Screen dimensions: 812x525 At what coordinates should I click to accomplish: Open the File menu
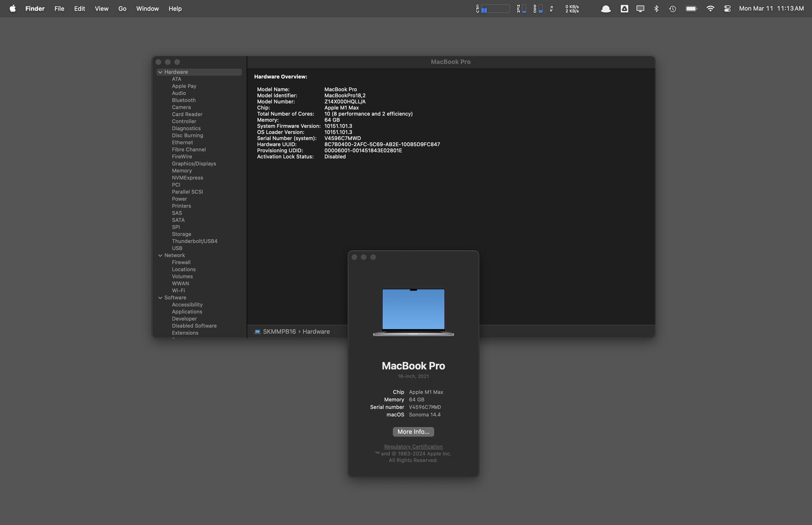click(59, 9)
